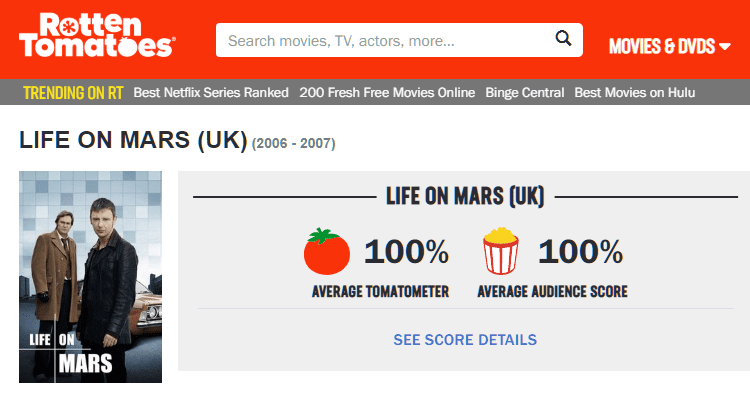This screenshot has height=399, width=750.
Task: Click the red tomato Tomatometer icon
Action: [x=327, y=252]
